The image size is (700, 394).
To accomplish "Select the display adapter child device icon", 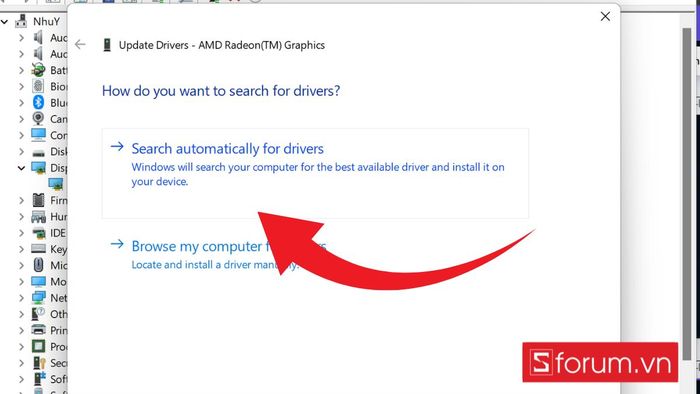I will [x=56, y=184].
